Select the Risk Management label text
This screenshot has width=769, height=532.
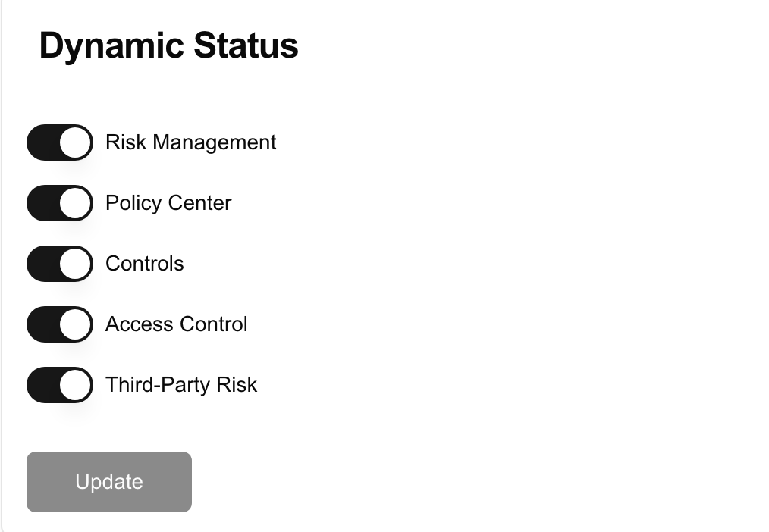pos(191,142)
